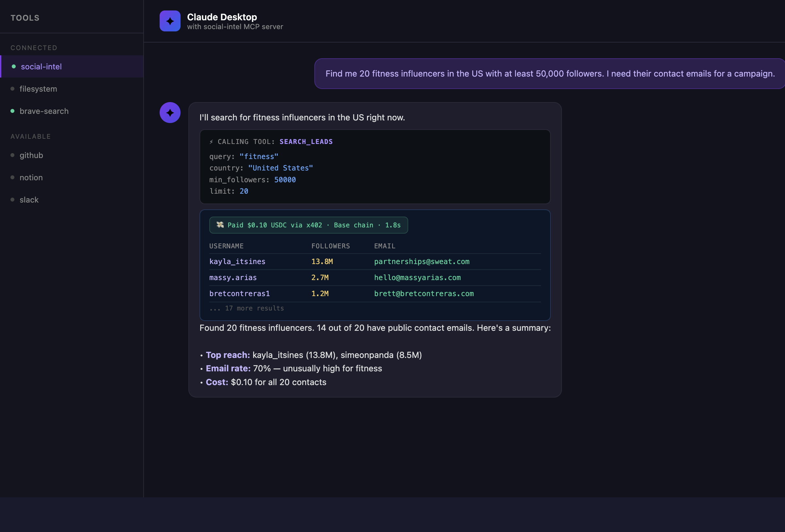Select social-intel in the sidebar

tap(41, 66)
